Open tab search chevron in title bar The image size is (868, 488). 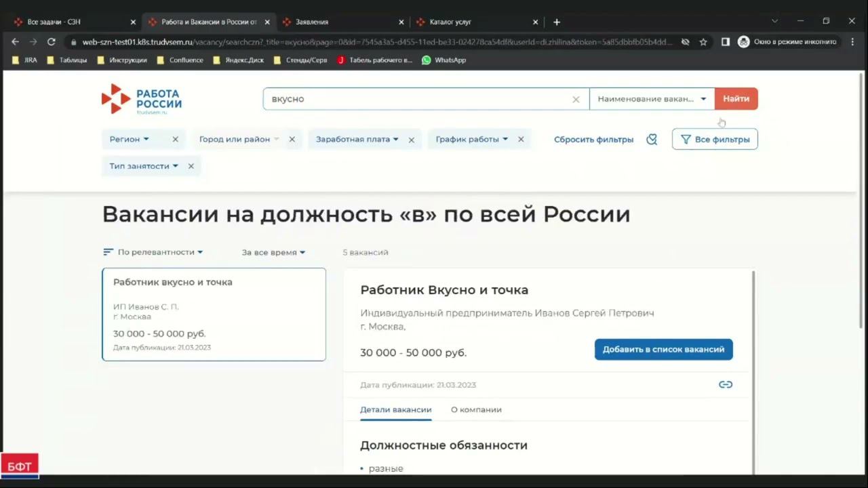774,21
